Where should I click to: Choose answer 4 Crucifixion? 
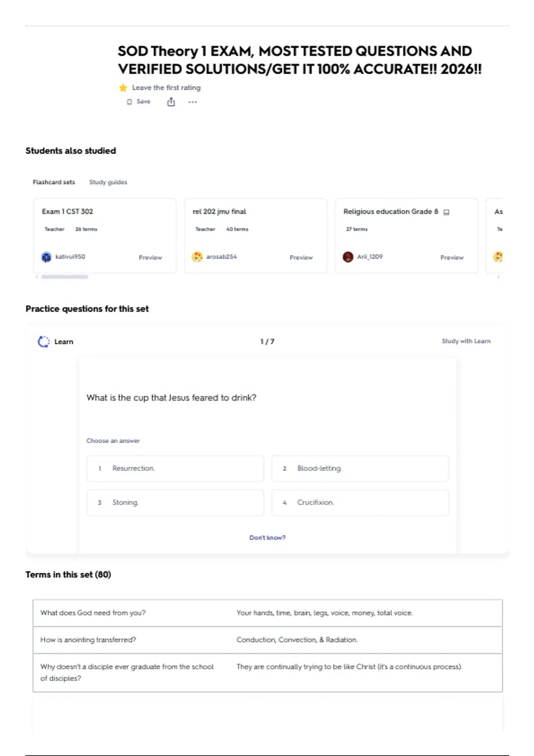360,503
